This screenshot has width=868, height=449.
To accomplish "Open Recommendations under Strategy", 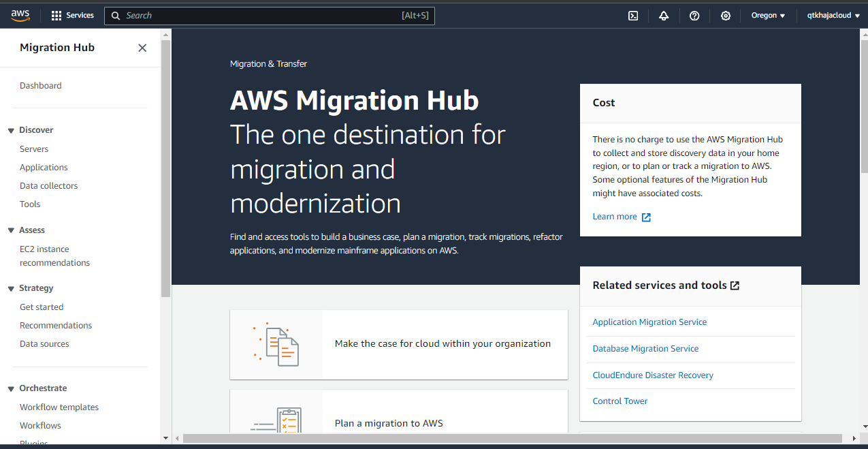I will pos(56,326).
